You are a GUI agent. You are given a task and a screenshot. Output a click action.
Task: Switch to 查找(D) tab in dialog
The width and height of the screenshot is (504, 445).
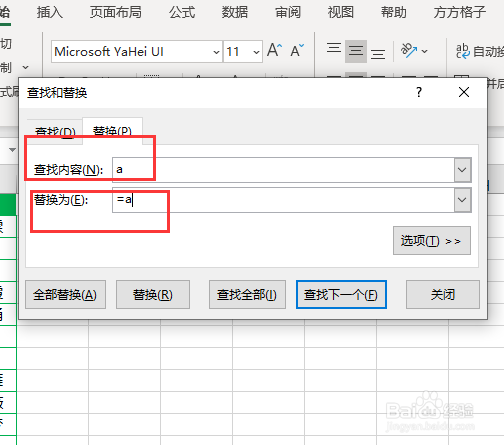coord(55,132)
